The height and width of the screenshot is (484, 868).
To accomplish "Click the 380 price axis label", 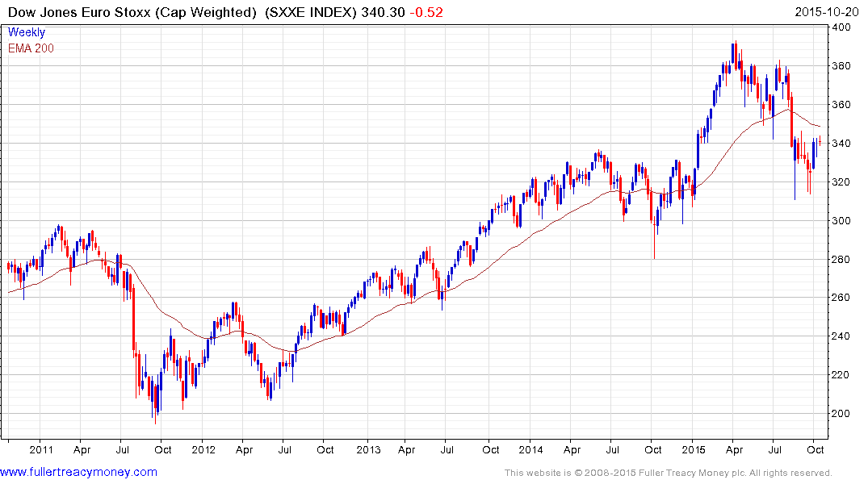I will [x=841, y=66].
